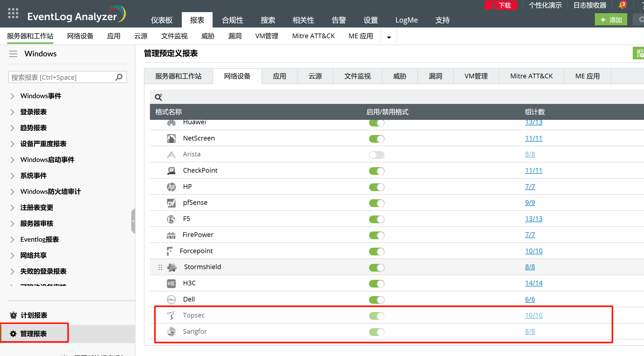Expand the 注册表变更 tree node
This screenshot has height=356, width=644.
[x=12, y=208]
